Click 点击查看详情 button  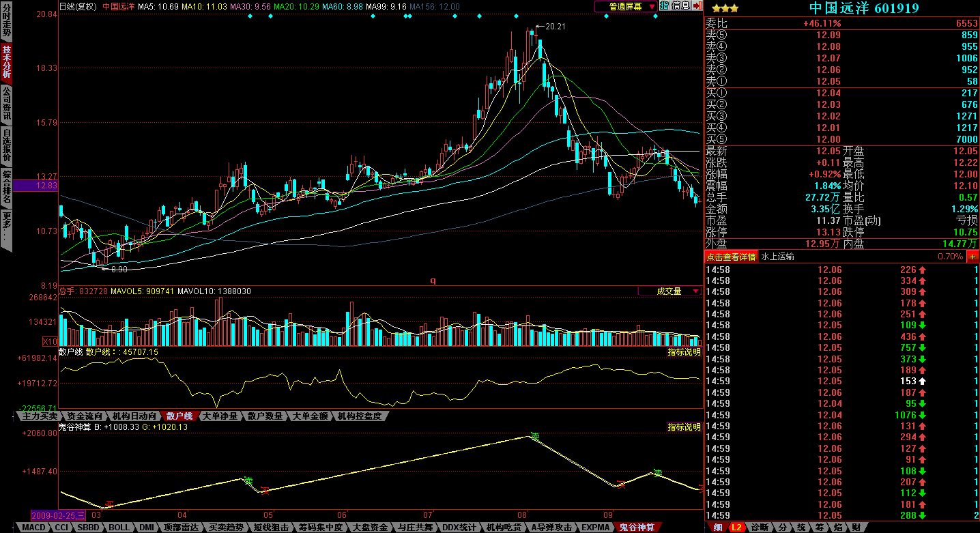coord(732,257)
